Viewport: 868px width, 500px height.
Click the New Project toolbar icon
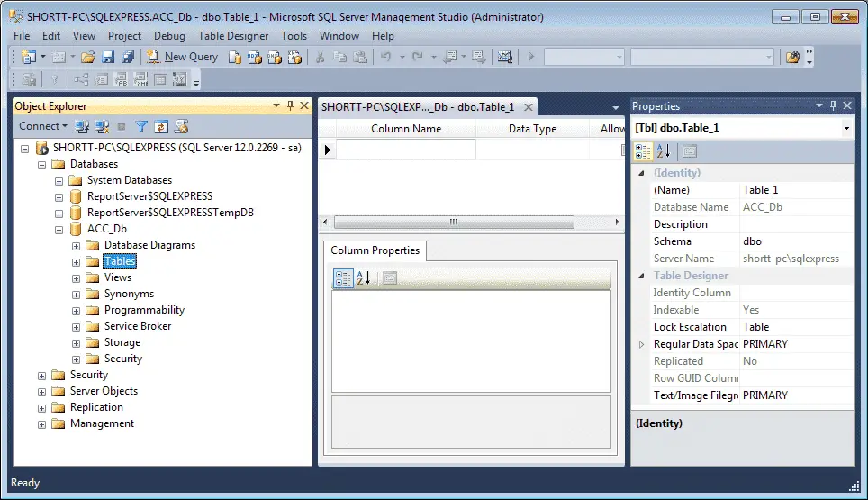[28, 57]
